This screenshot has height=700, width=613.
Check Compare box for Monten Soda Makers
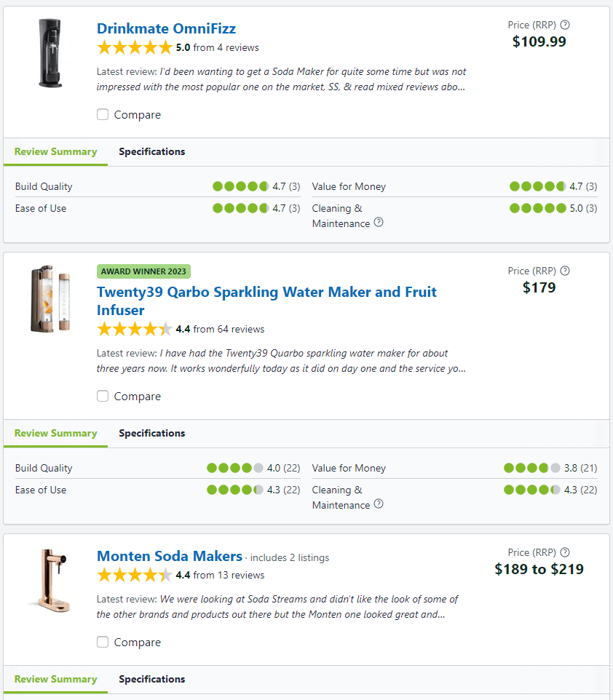(103, 643)
